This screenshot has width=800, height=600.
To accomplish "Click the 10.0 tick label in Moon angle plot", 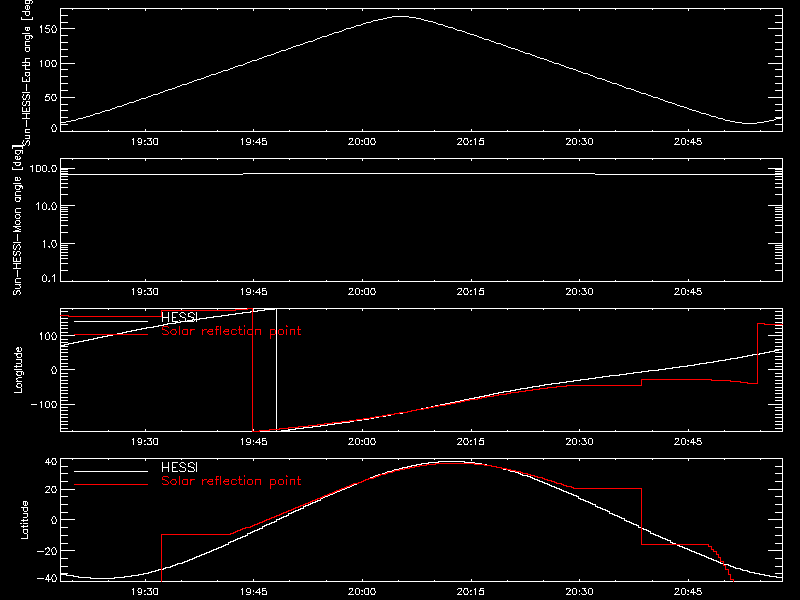I will (46, 206).
